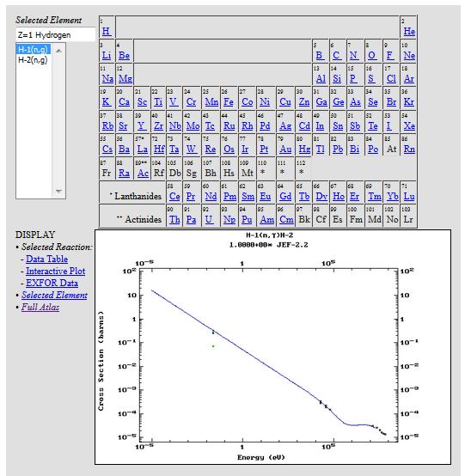465x476 pixels.
Task: Click the reaction list scroll up arrow
Action: click(59, 51)
